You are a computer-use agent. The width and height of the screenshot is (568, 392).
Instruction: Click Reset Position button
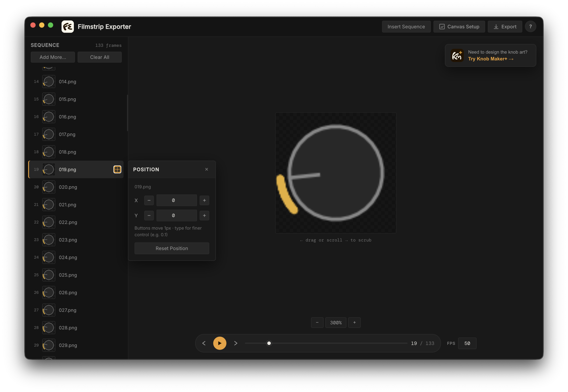[x=172, y=248]
